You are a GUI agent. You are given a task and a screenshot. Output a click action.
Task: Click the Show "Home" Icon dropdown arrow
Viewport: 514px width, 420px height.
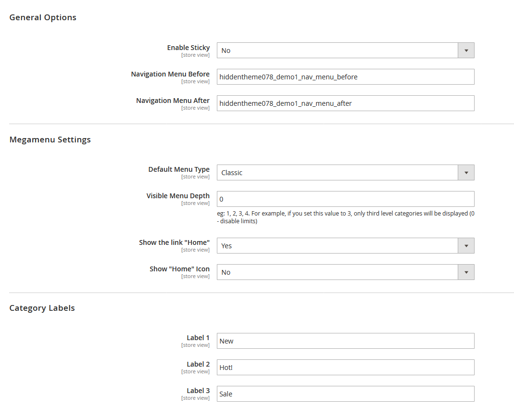pyautogui.click(x=466, y=272)
